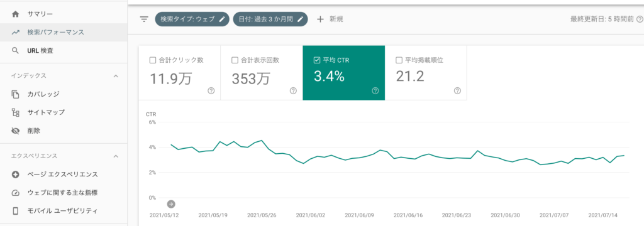Click help icon next to 最終更新日
The width and height of the screenshot is (644, 226).
pos(640,19)
